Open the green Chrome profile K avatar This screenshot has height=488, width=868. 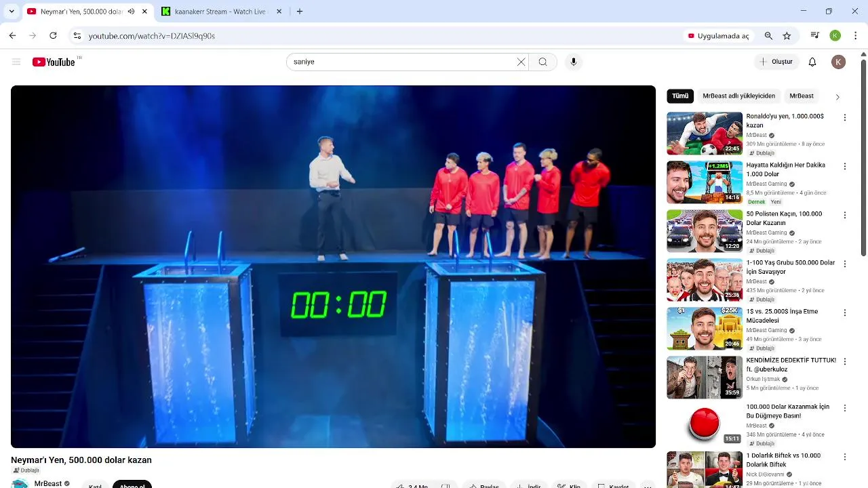click(835, 36)
